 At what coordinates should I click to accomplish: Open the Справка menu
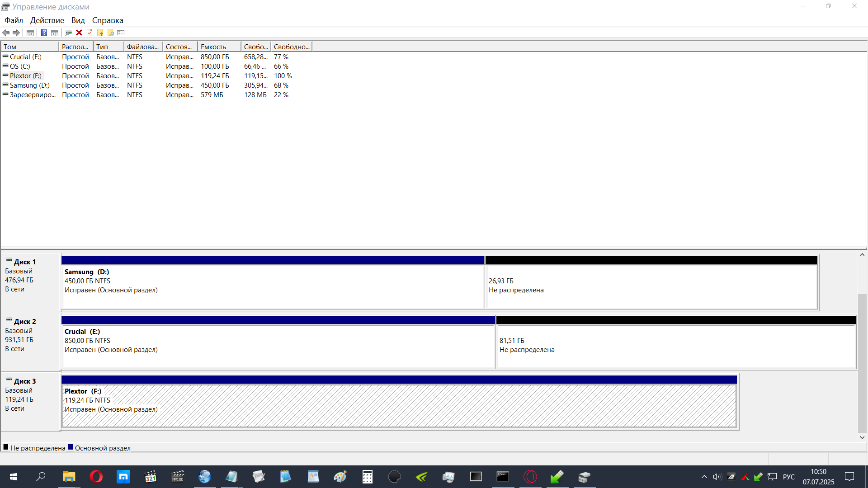108,20
